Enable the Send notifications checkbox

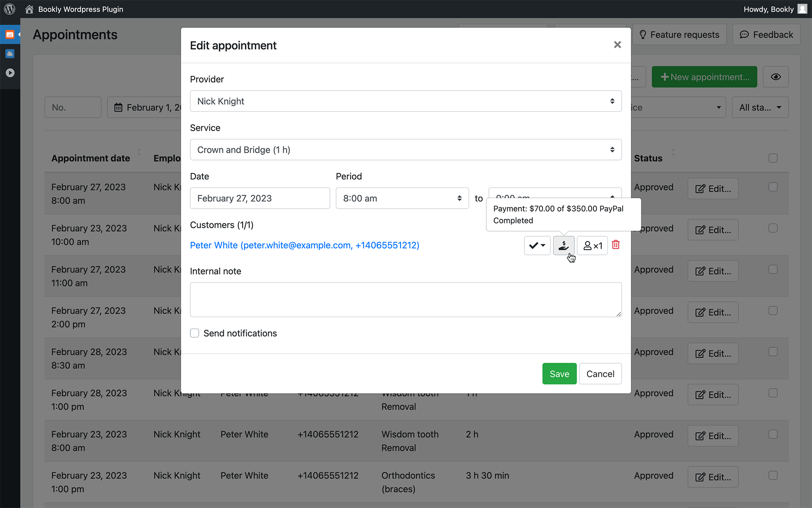click(x=195, y=333)
